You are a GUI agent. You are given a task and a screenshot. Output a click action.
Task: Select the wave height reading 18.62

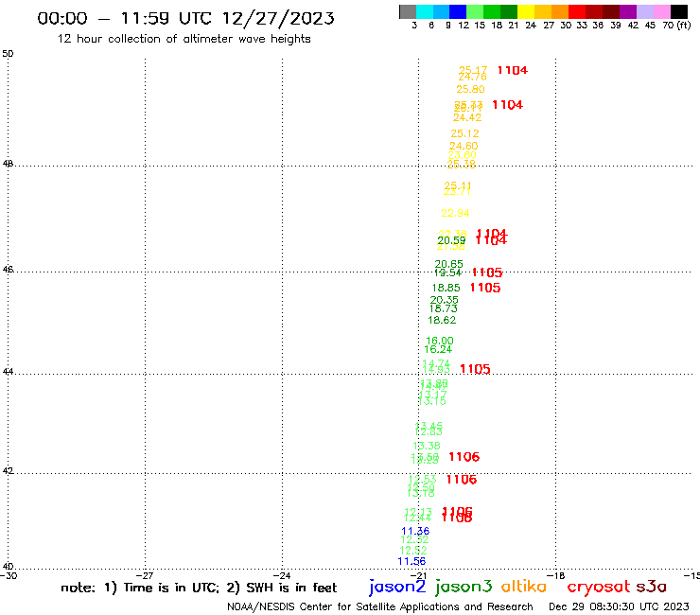[442, 320]
